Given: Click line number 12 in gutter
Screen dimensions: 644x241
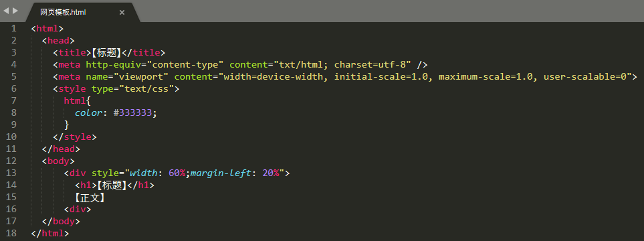Looking at the screenshot, I should (11, 161).
